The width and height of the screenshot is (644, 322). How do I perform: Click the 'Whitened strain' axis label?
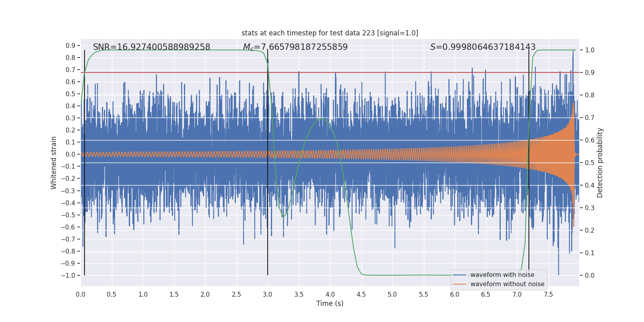pyautogui.click(x=54, y=163)
